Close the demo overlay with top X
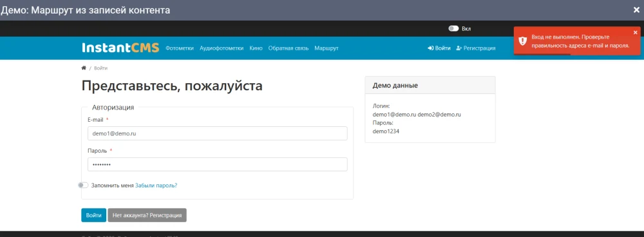This screenshot has width=644, height=237. click(636, 10)
